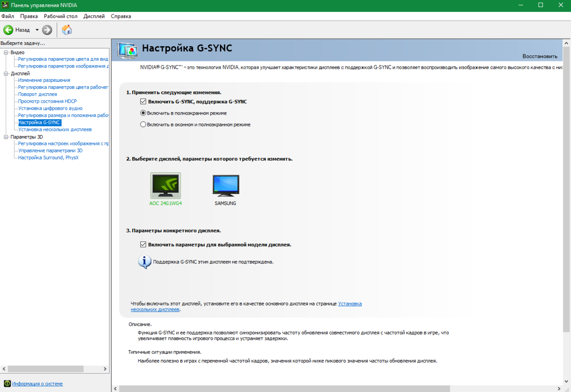Open the Информация о системе link
The height and width of the screenshot is (392, 571).
click(x=37, y=383)
